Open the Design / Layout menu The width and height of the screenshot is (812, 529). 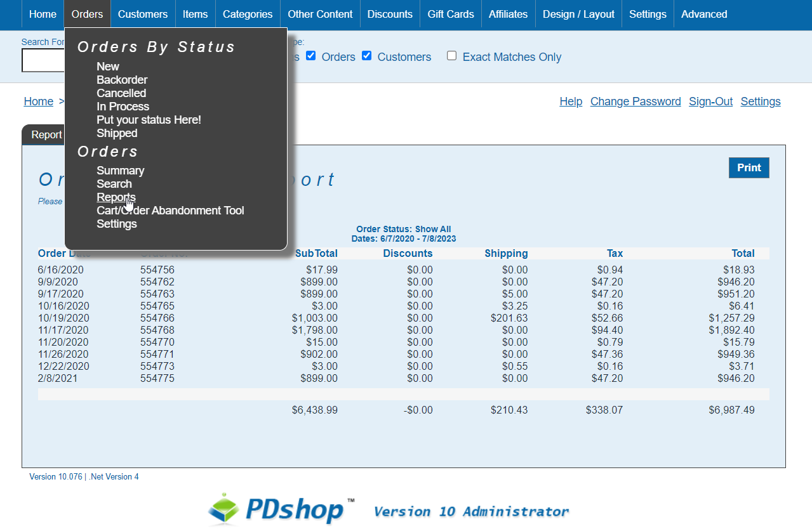click(x=578, y=14)
